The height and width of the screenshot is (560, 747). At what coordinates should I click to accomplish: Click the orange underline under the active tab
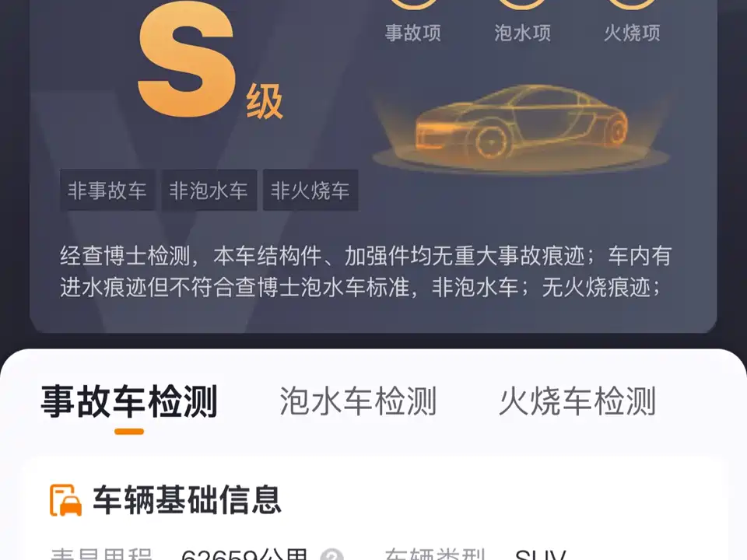(x=129, y=432)
